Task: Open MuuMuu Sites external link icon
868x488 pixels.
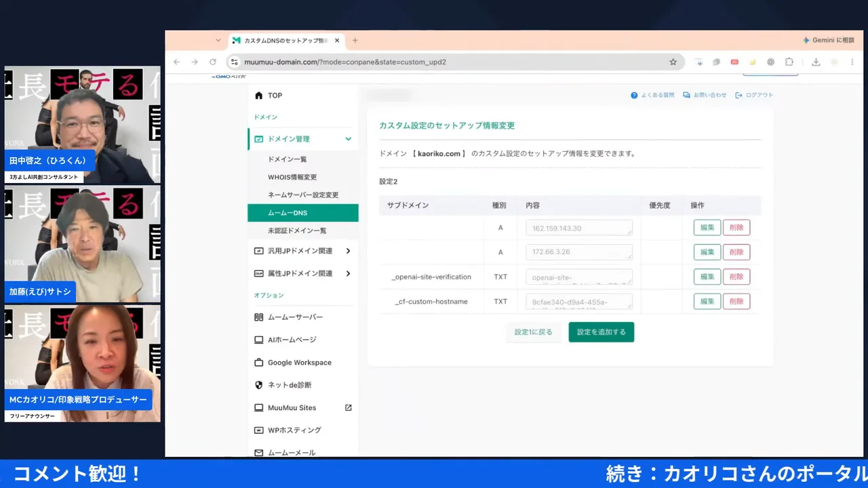Action: 349,408
